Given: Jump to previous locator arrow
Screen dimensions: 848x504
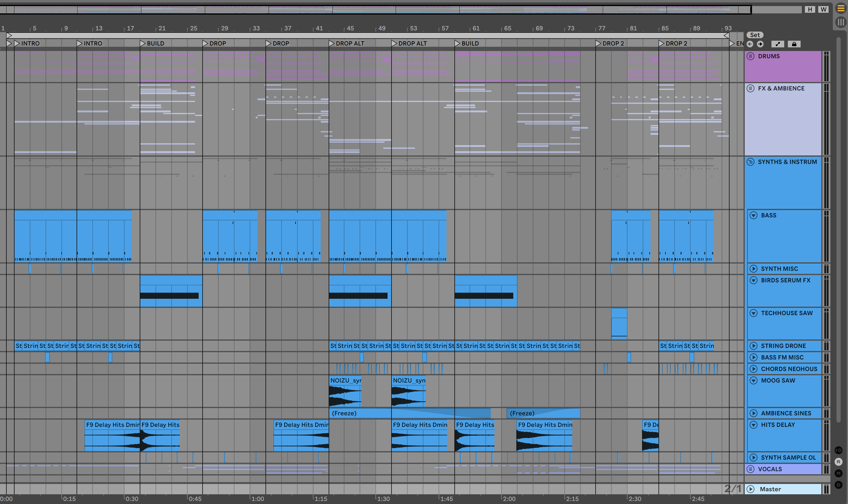Looking at the screenshot, I should 750,44.
